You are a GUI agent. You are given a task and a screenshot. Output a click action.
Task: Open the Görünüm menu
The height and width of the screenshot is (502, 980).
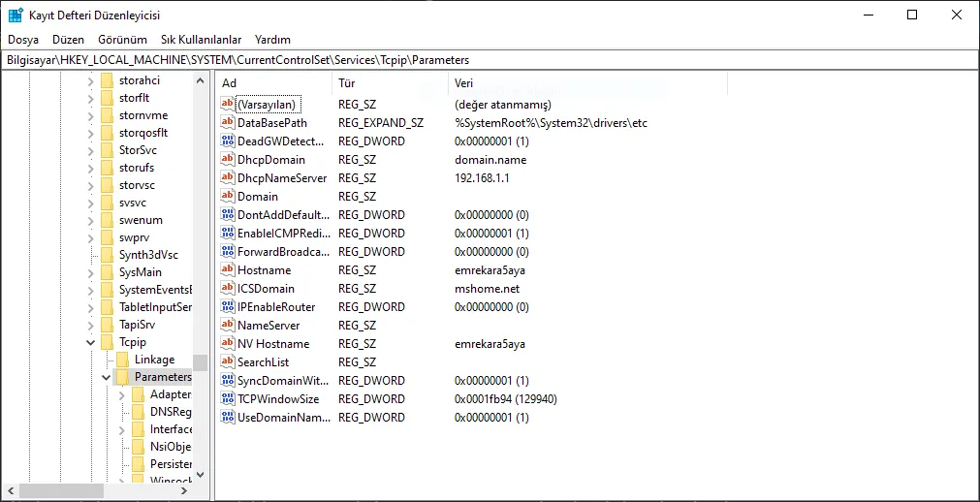point(122,40)
